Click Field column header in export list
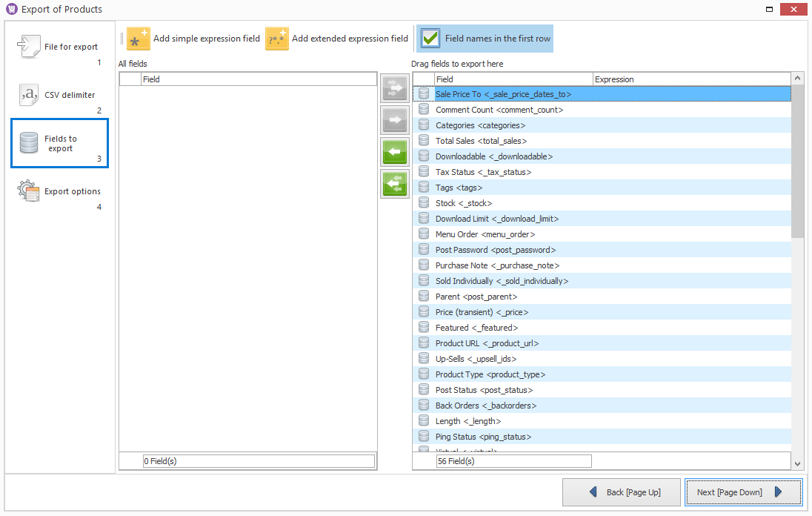The image size is (812, 516). pos(513,79)
